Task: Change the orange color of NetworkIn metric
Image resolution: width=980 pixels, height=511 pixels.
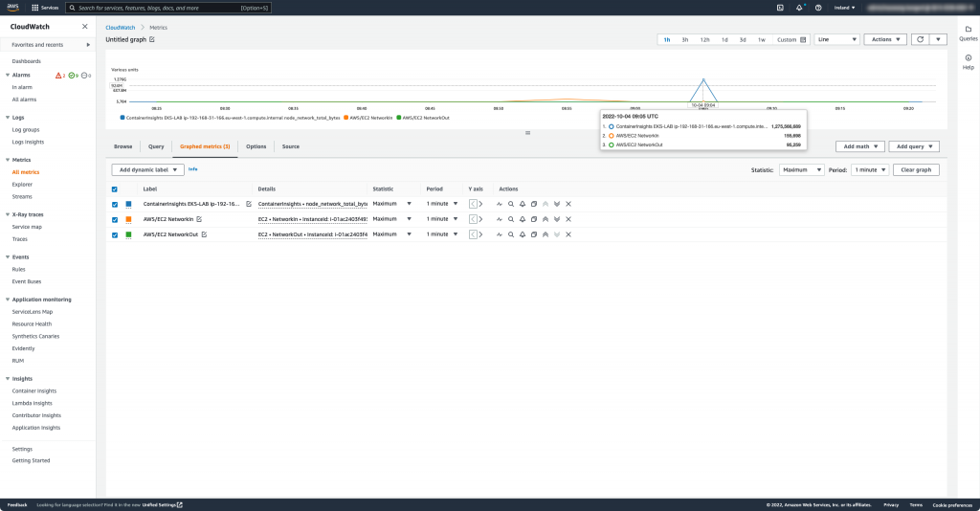Action: [x=129, y=220]
